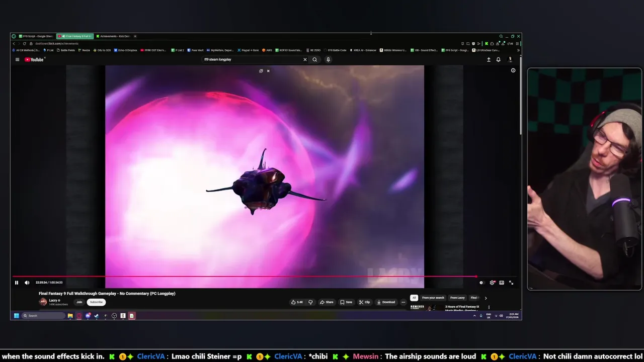Clip the video
The width and height of the screenshot is (644, 362).
pyautogui.click(x=364, y=302)
